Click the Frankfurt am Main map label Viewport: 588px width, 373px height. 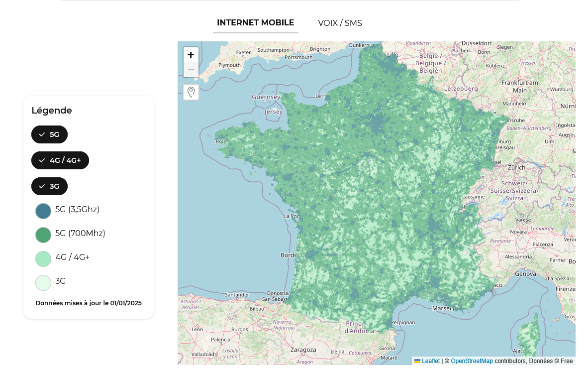click(x=520, y=86)
